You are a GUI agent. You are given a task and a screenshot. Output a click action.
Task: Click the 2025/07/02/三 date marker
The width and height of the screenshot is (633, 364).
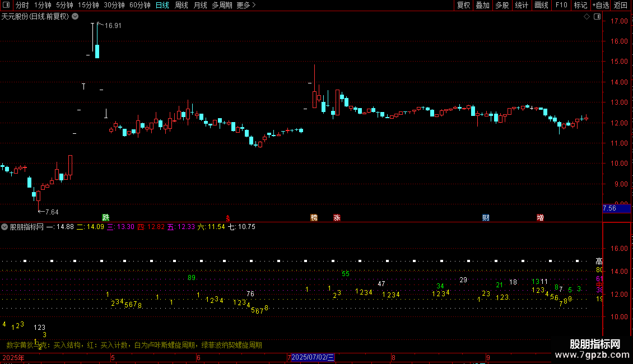click(313, 357)
